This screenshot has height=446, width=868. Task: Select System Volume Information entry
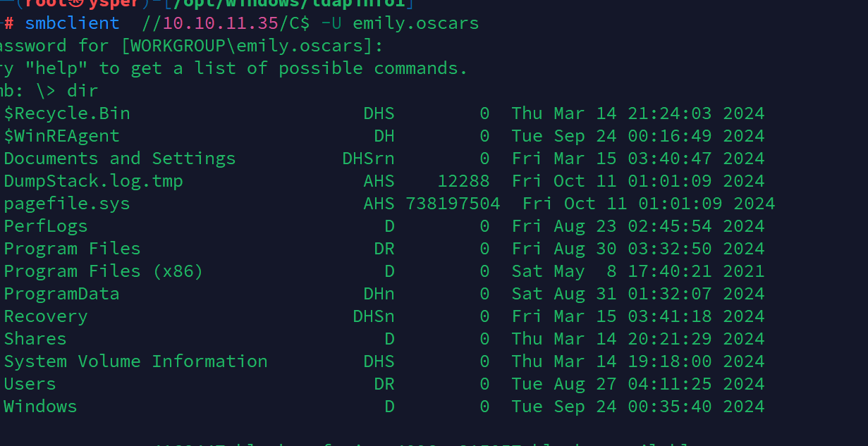click(136, 361)
